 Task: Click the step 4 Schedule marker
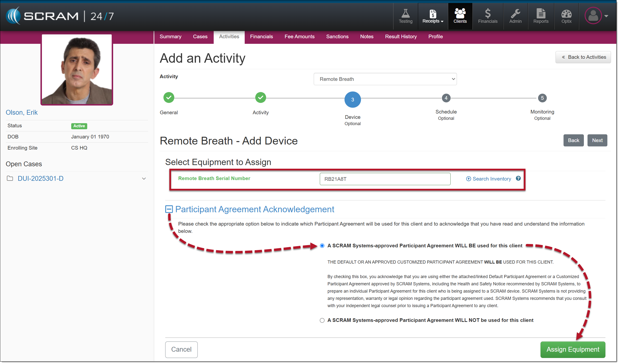point(447,99)
